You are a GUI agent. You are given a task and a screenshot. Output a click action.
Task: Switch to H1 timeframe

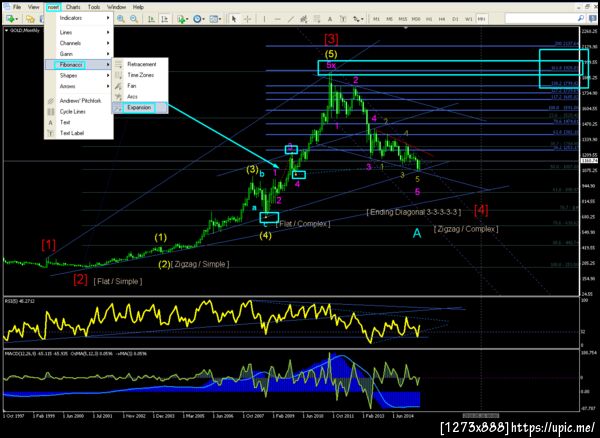(429, 19)
